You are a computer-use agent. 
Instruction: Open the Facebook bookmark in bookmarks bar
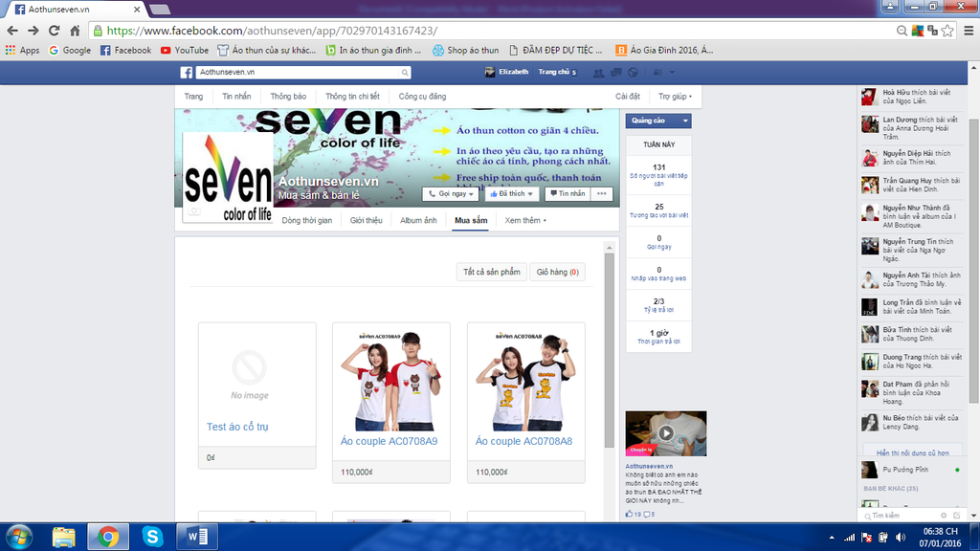125,50
